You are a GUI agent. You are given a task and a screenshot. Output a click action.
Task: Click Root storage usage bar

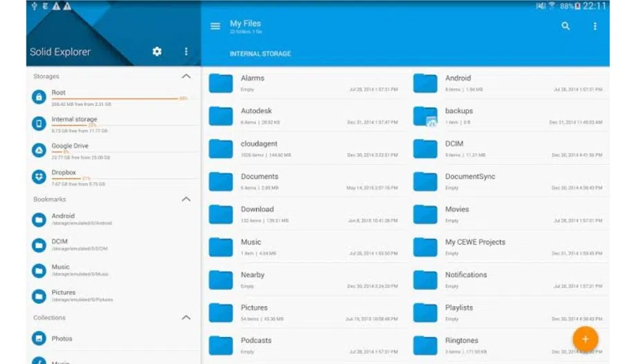tap(114, 99)
